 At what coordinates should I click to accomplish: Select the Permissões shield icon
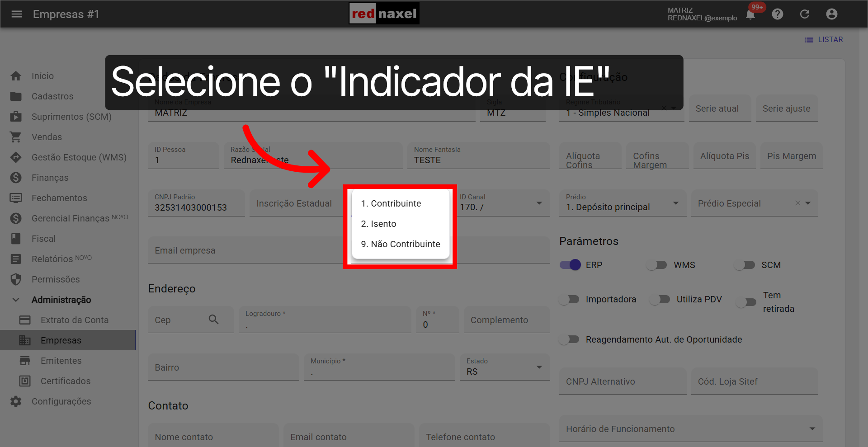click(16, 279)
